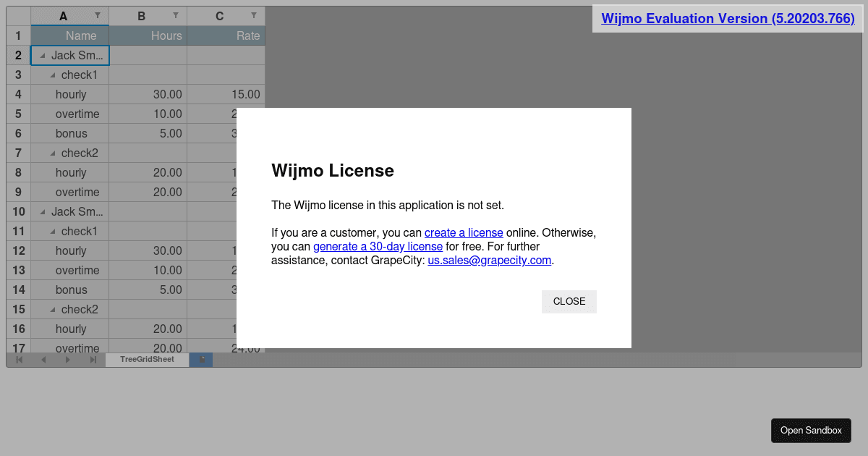The width and height of the screenshot is (868, 456).
Task: Go to the first sheet with navigation arrow
Action: point(19,360)
